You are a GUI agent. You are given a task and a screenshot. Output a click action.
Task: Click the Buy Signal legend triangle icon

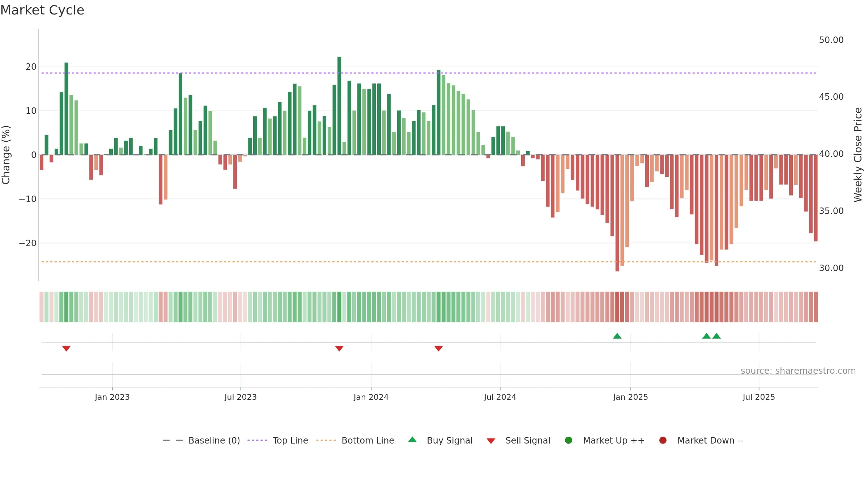pos(412,440)
